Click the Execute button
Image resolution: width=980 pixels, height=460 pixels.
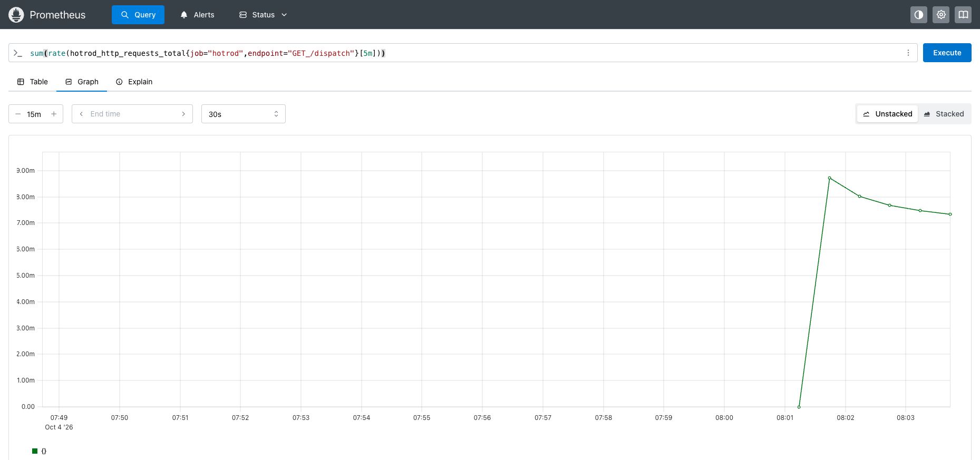[947, 53]
